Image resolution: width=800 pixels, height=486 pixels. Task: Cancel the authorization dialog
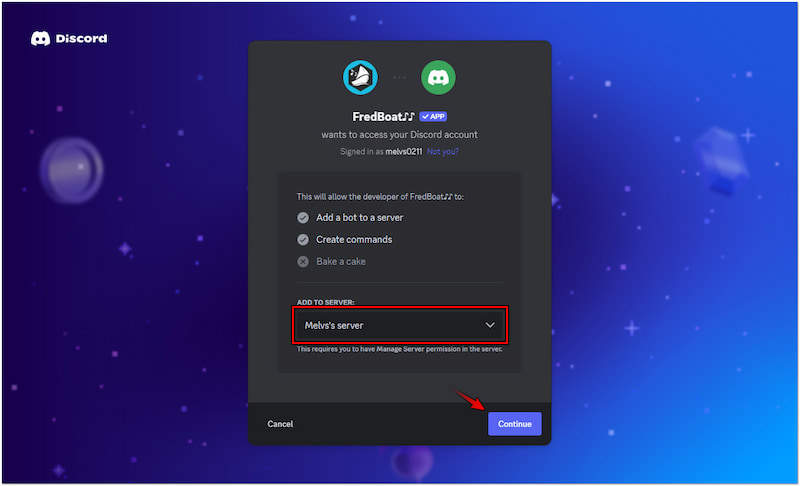(x=280, y=424)
